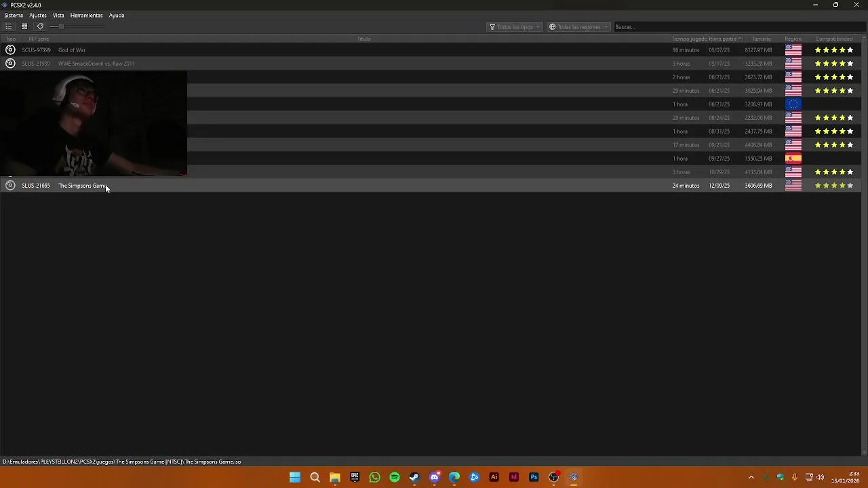The height and width of the screenshot is (488, 868).
Task: Sort by Región column header
Action: click(793, 39)
